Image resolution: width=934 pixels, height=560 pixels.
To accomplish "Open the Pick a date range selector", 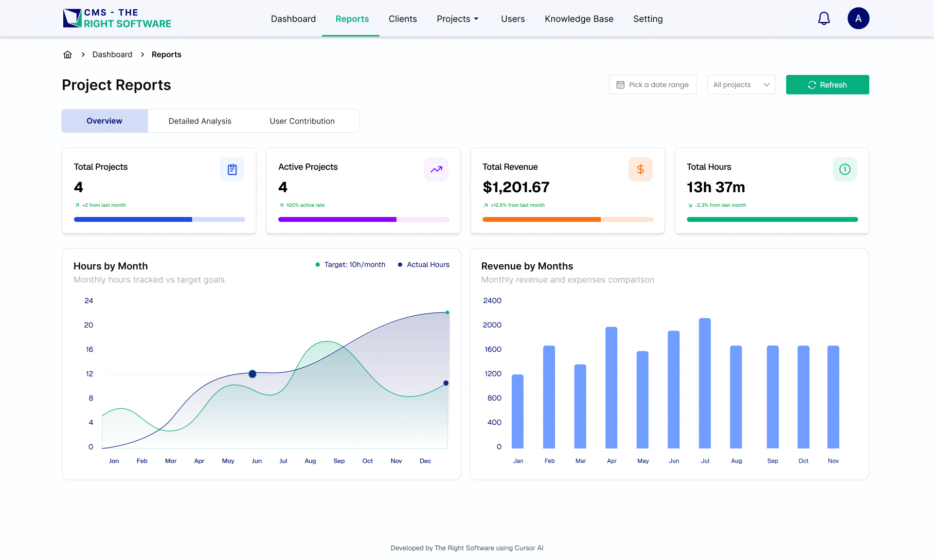I will (x=652, y=84).
